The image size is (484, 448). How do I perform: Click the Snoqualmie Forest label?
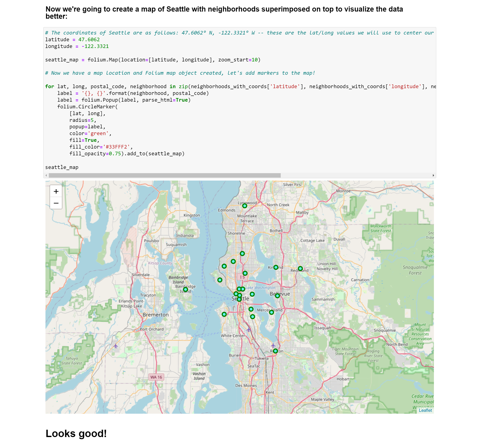tap(415, 270)
